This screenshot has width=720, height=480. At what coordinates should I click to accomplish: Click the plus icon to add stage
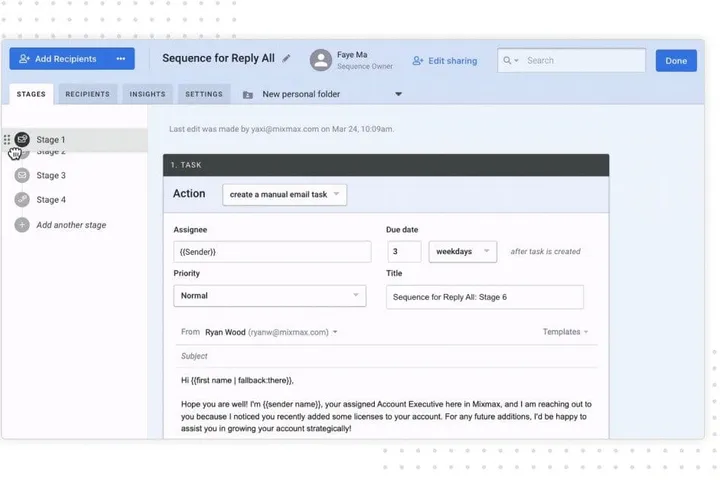22,225
